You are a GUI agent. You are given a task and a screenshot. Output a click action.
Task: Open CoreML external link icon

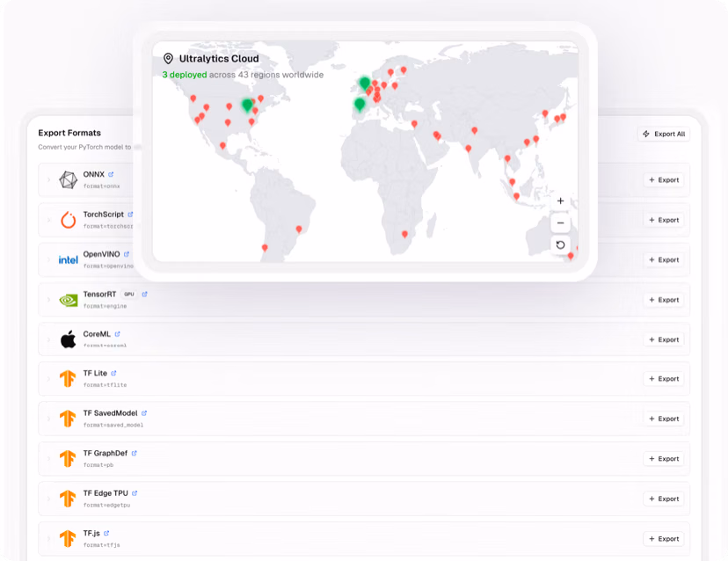(118, 334)
